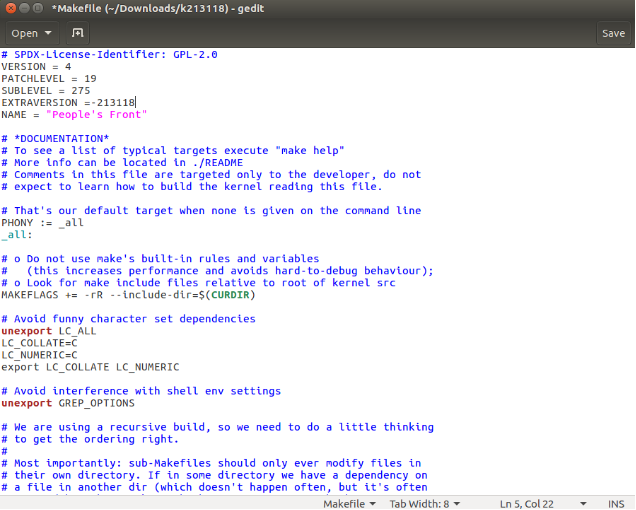Click "export LC_COLLATE LC_NUMERIC" line
The width and height of the screenshot is (636, 510).
(90, 367)
